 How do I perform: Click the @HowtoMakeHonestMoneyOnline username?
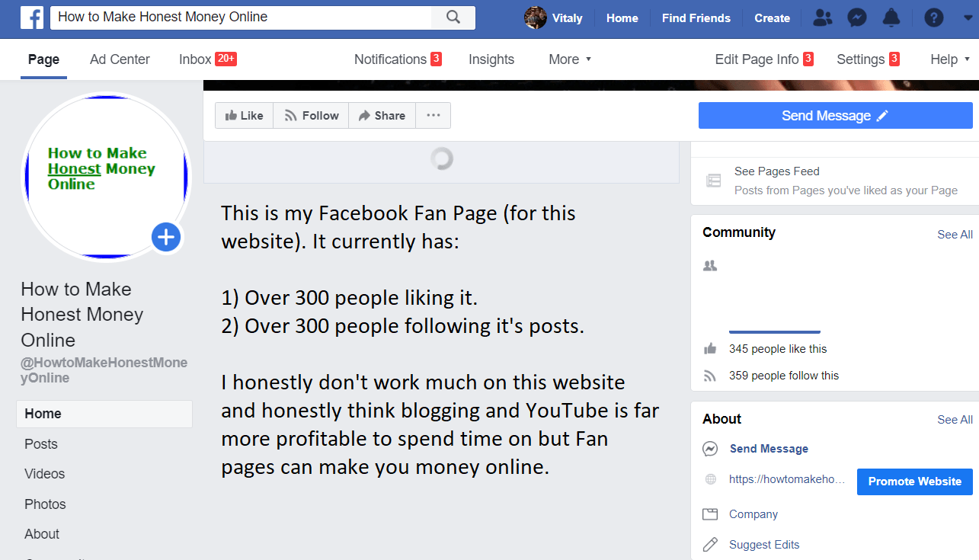(x=104, y=370)
